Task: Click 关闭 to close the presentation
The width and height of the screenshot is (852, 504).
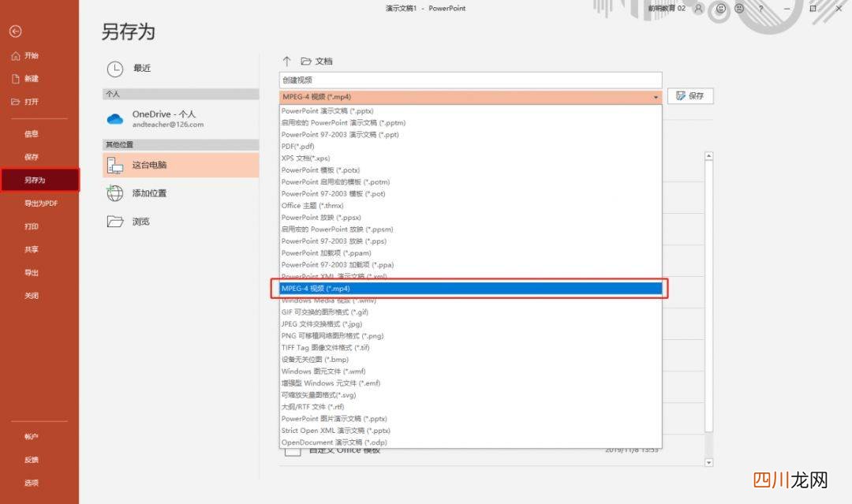Action: [32, 296]
